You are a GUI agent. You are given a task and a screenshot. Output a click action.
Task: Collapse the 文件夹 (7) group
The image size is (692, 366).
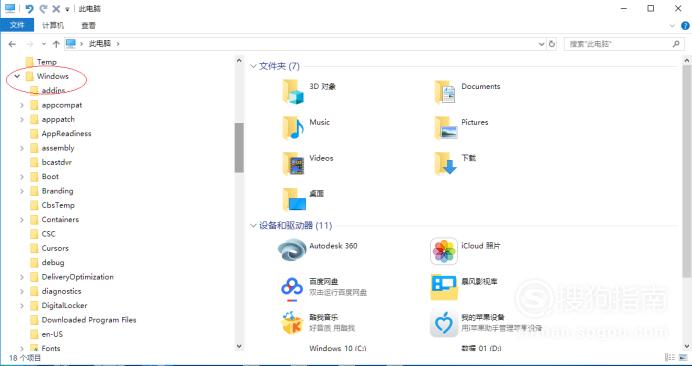pos(253,66)
